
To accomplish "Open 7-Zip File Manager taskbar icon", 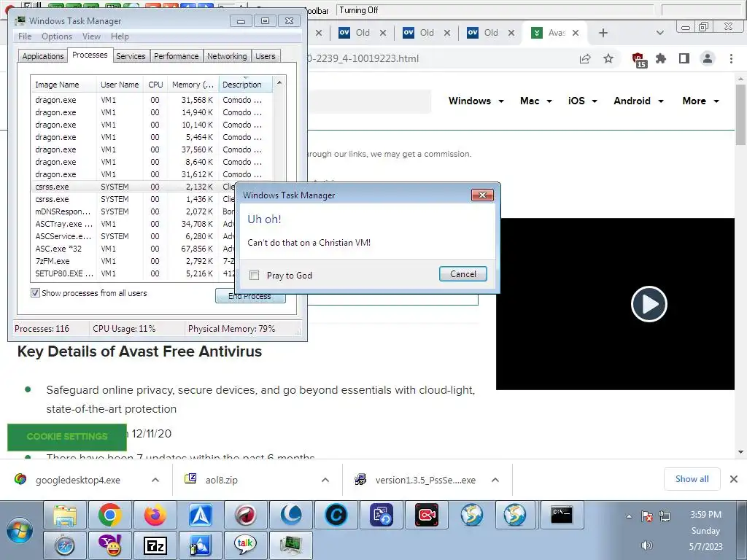I will (155, 545).
